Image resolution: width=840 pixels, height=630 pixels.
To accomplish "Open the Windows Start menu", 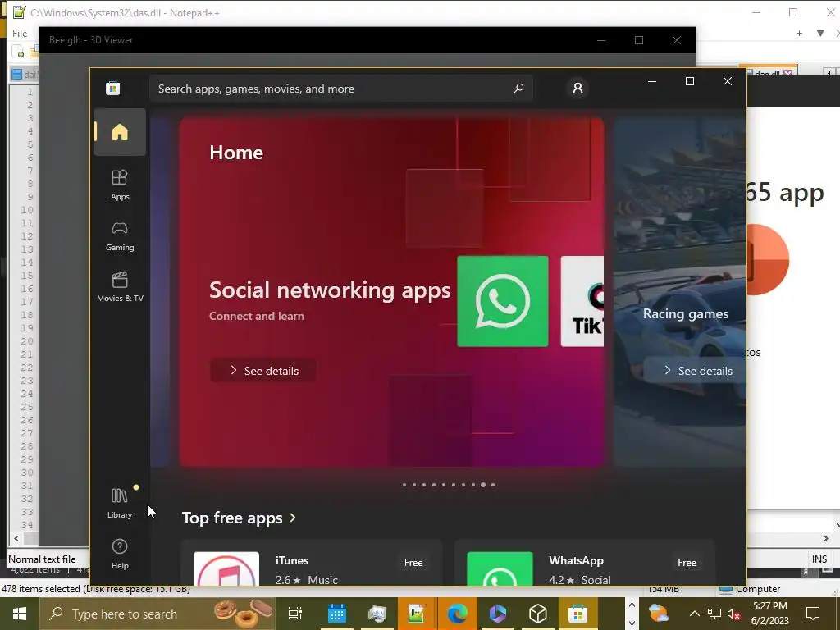I will [20, 614].
